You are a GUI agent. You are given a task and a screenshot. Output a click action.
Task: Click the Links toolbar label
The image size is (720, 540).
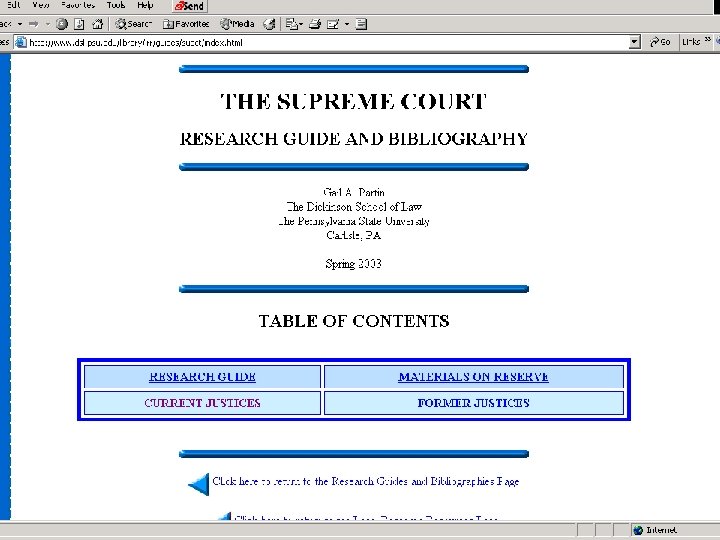pyautogui.click(x=691, y=42)
